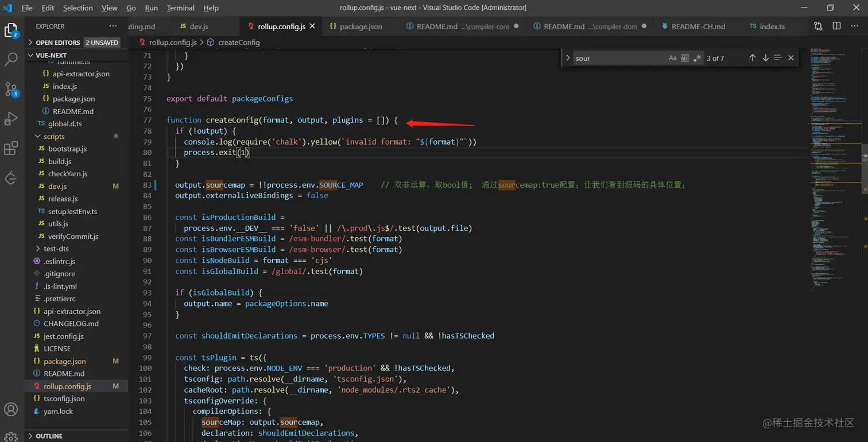Viewport: 868px width, 442px height.
Task: Open the Search view in activity bar
Action: (x=11, y=60)
